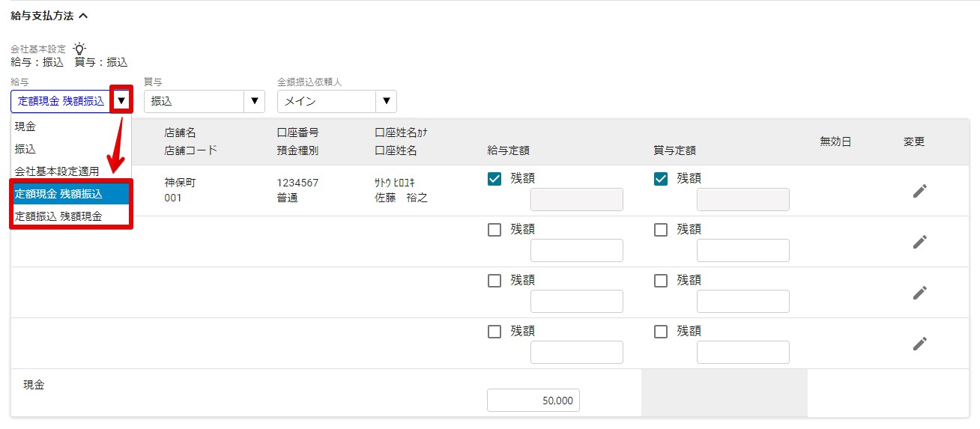Click the 給与定額 column header
980x429 pixels.
509,150
